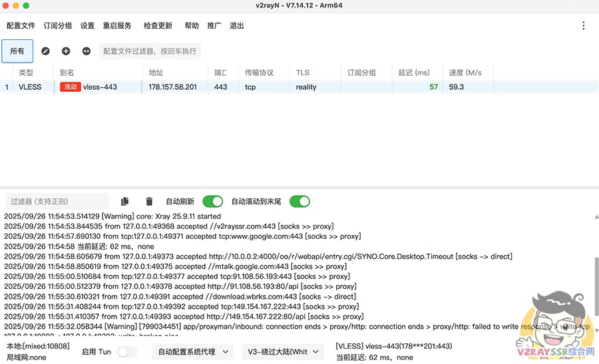Copy all log entries with copy icon
Viewport: 599px width, 364px height.
click(124, 202)
